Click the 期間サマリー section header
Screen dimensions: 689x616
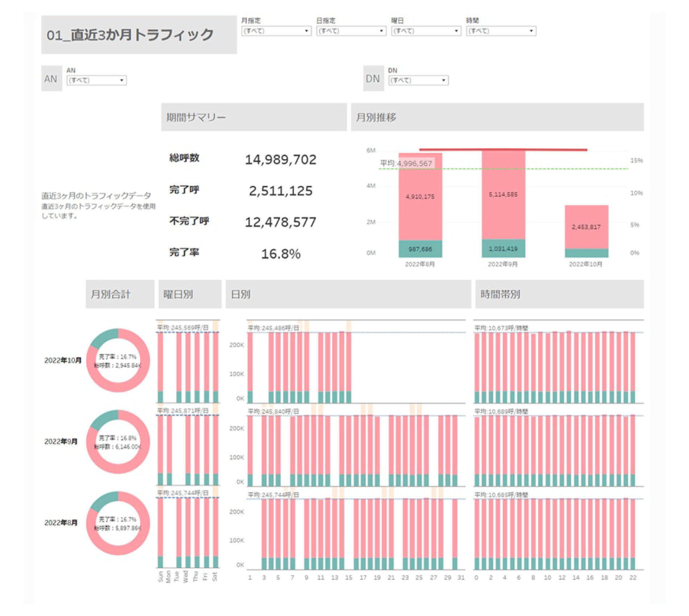click(196, 117)
